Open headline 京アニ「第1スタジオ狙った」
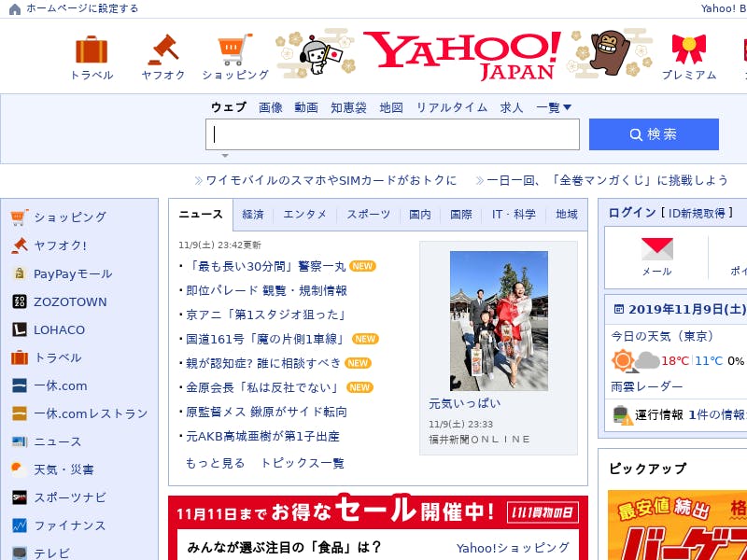747x560 pixels. [x=266, y=315]
